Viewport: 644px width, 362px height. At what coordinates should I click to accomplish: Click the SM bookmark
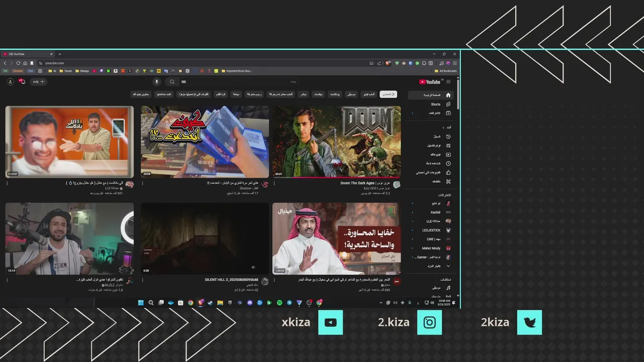(6, 71)
